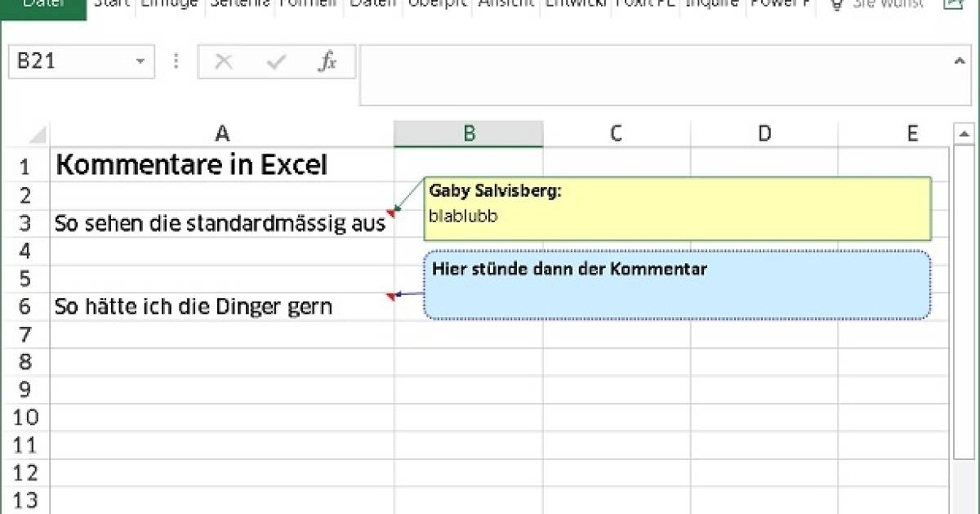
Task: Select row 6 header
Action: pos(24,307)
